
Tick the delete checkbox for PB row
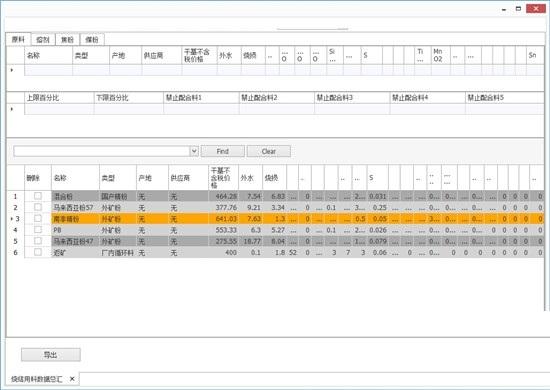(x=38, y=230)
